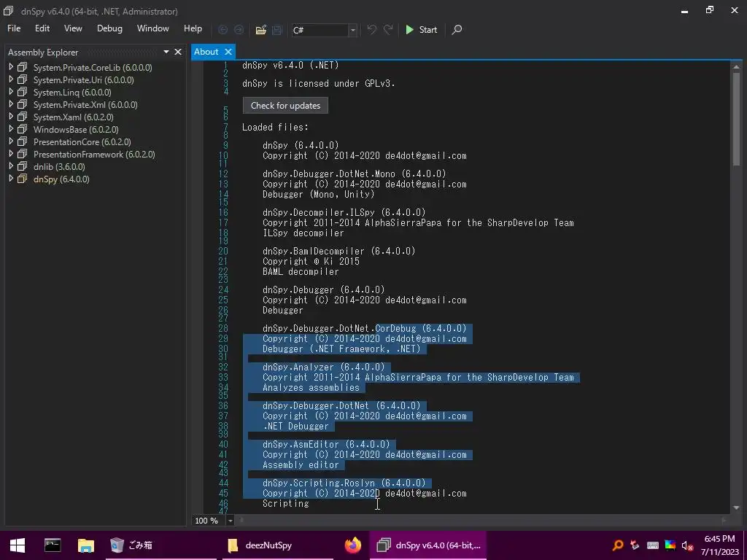The image size is (747, 560).
Task: Expand WindowsBase assembly node
Action: pos(11,129)
